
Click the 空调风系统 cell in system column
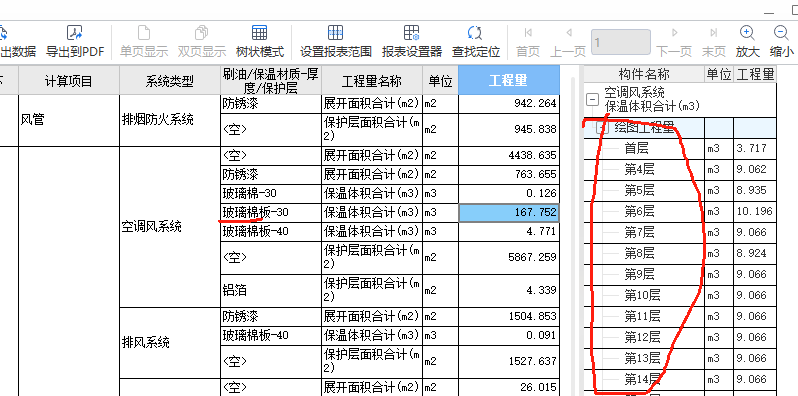(x=170, y=227)
